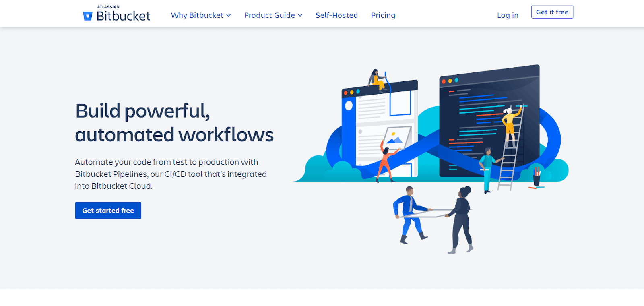644x306 pixels.
Task: Open the Product Guide menu
Action: (x=273, y=15)
